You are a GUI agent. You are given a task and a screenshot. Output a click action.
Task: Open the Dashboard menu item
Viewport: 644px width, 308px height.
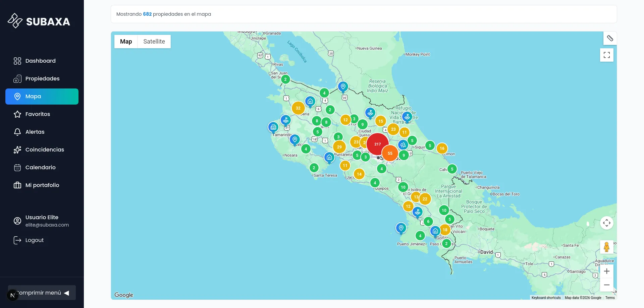coord(42,61)
